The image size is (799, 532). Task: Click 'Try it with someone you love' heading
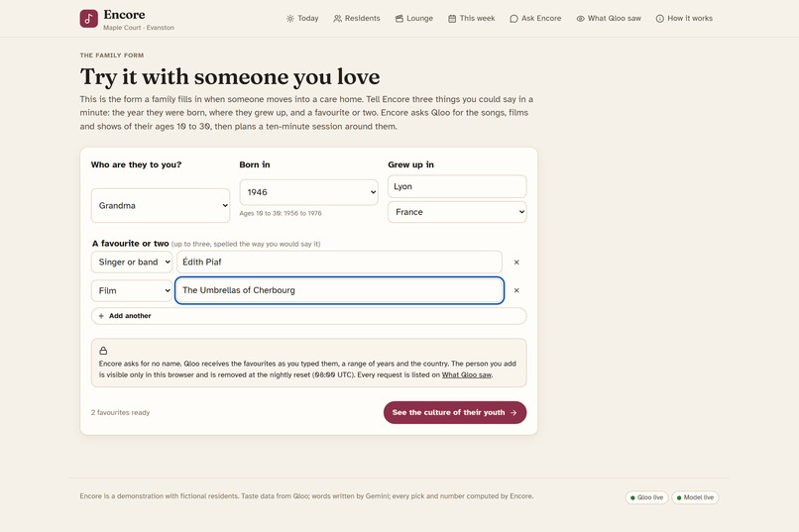(230, 77)
